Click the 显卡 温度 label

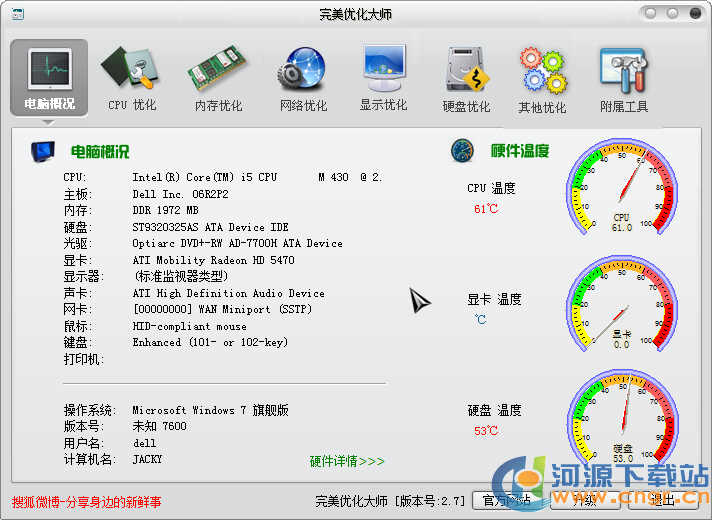click(494, 299)
